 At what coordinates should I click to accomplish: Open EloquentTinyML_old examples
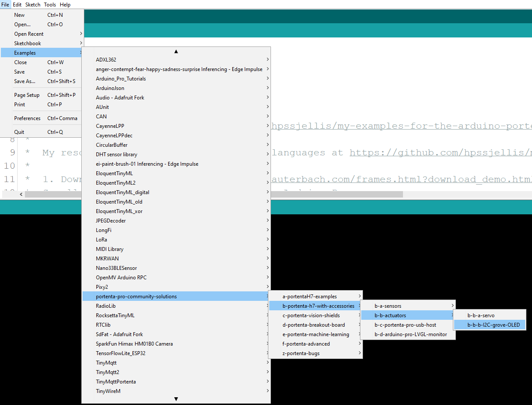point(176,202)
